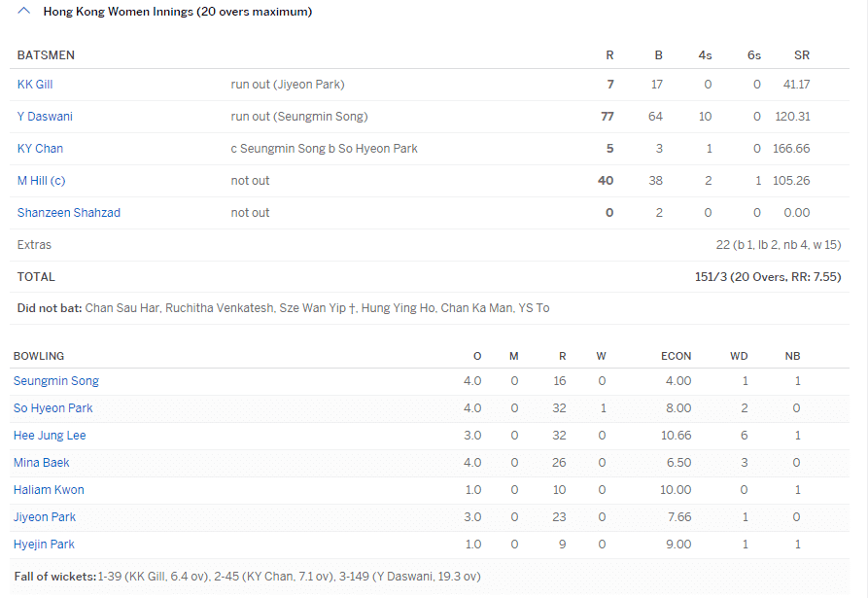Image resolution: width=868 pixels, height=598 pixels.
Task: Open Y Daswani's player page
Action: click(45, 117)
